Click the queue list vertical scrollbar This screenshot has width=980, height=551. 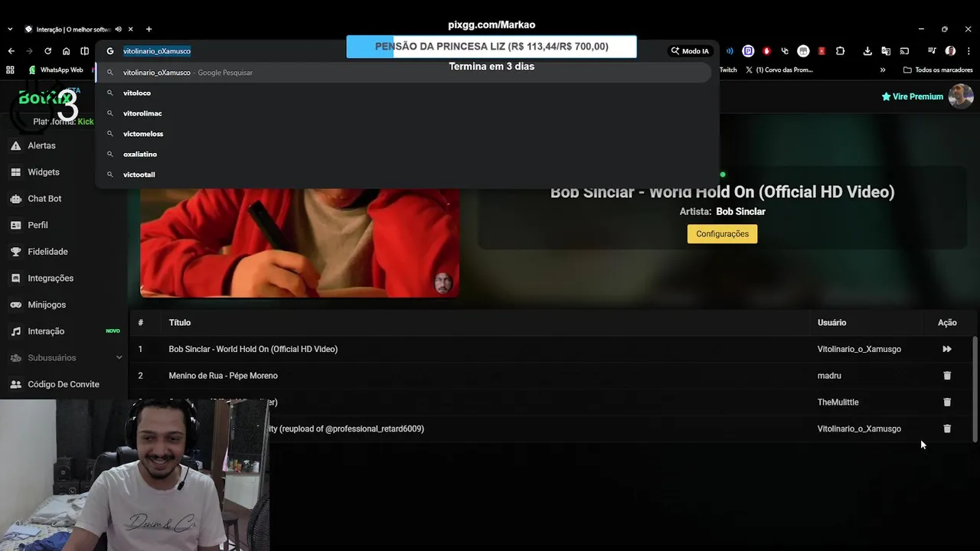click(x=975, y=389)
